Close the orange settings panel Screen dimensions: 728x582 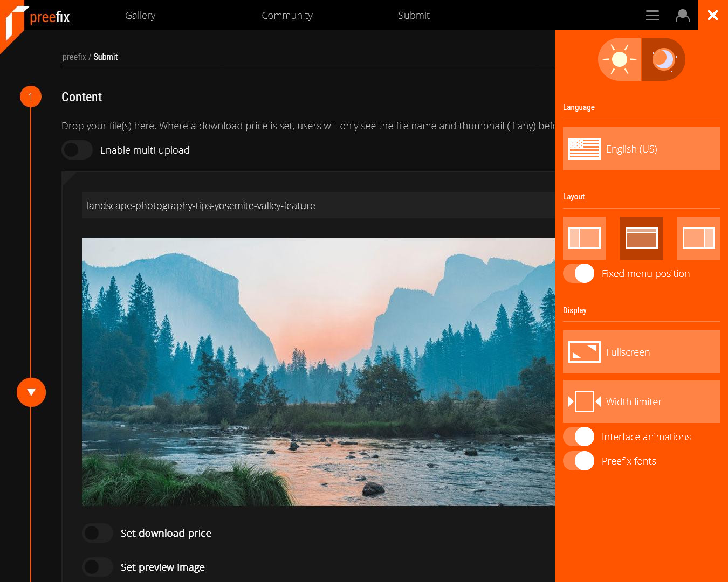[713, 15]
